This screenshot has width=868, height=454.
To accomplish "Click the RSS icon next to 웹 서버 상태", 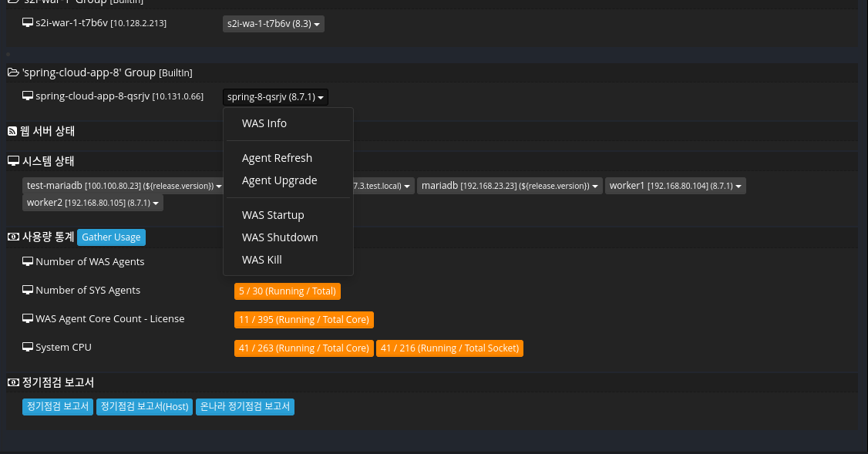I will (12, 131).
